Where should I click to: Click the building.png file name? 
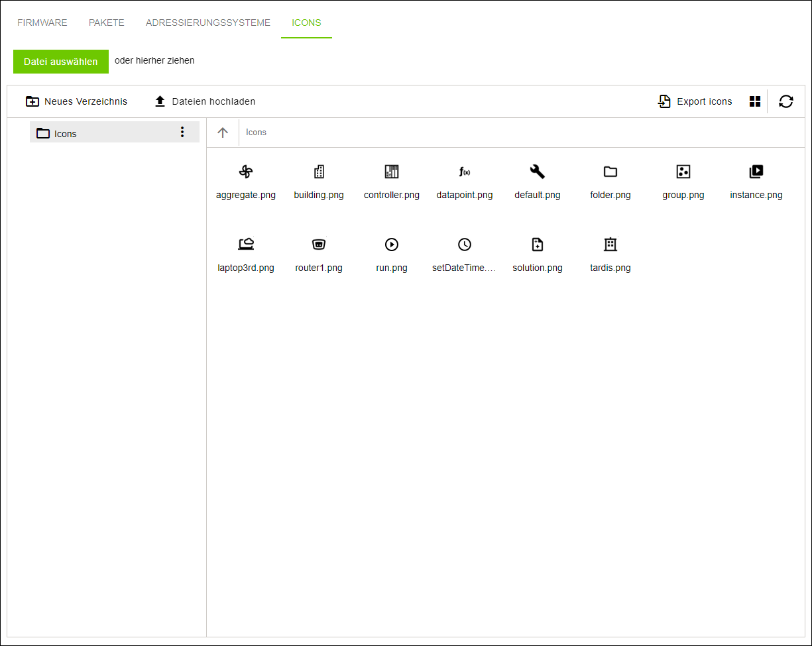(319, 195)
